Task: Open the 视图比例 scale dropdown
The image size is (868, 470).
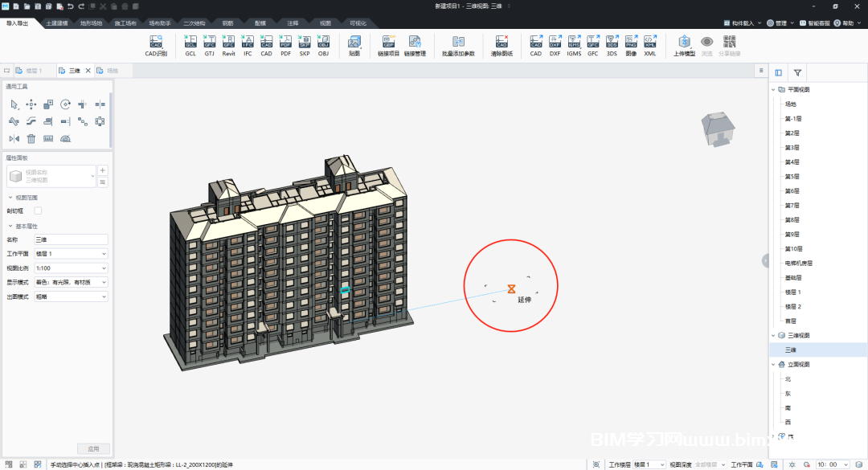Action: [x=71, y=268]
